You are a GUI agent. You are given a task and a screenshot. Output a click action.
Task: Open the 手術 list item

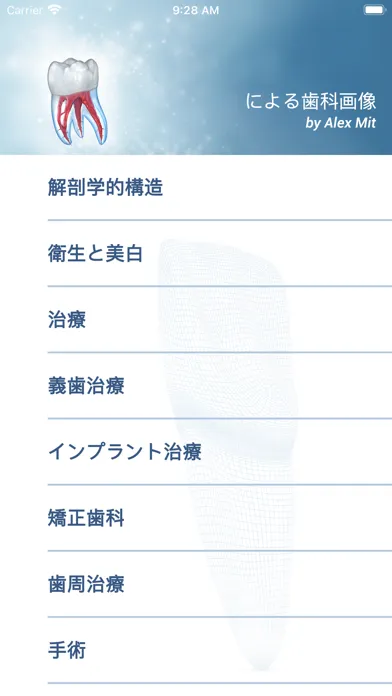click(220, 651)
